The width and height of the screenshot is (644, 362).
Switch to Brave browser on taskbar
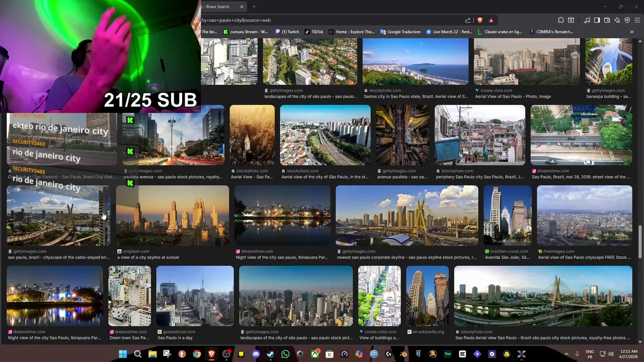point(211,354)
